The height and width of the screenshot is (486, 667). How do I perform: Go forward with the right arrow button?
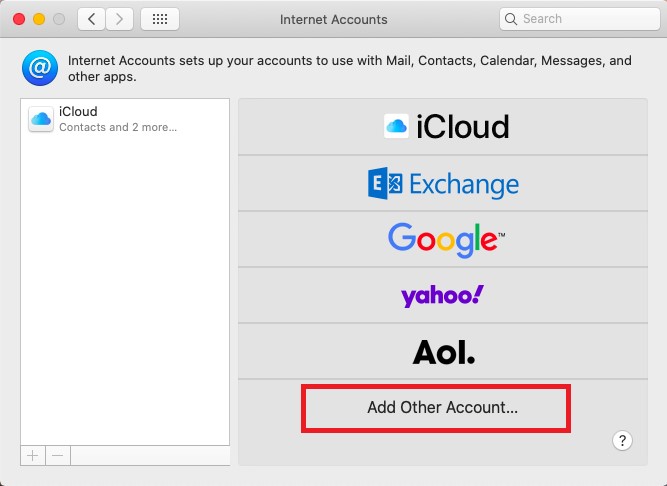point(120,19)
